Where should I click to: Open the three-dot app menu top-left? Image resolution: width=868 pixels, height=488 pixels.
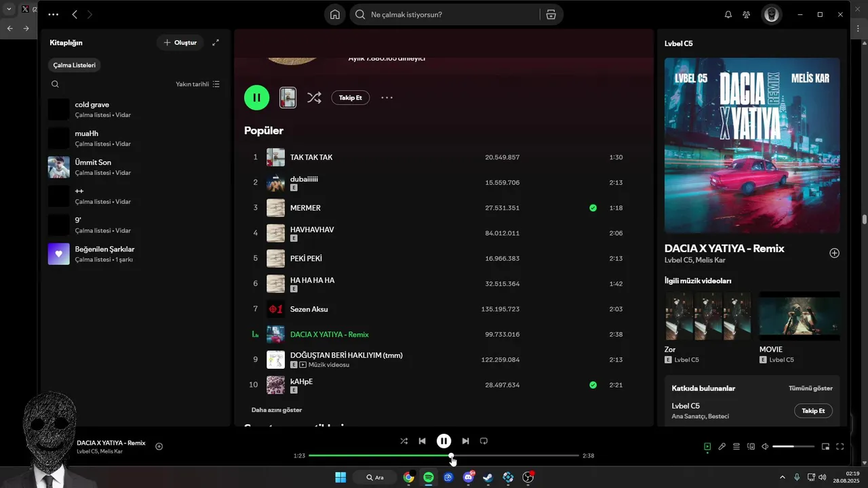pyautogui.click(x=54, y=14)
